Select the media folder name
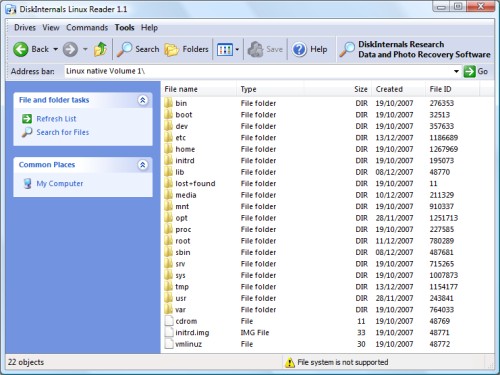This screenshot has width=500, height=375. [186, 195]
